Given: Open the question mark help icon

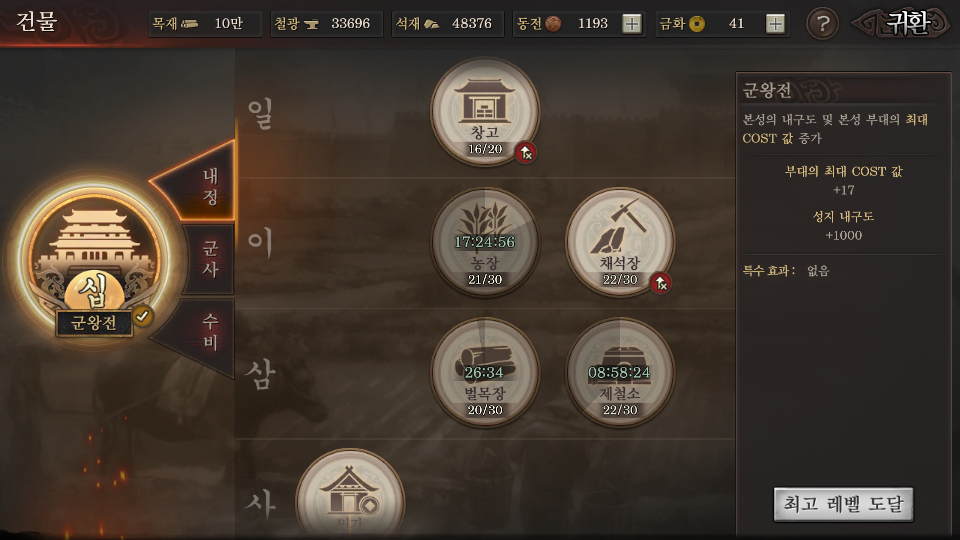Looking at the screenshot, I should pyautogui.click(x=823, y=24).
